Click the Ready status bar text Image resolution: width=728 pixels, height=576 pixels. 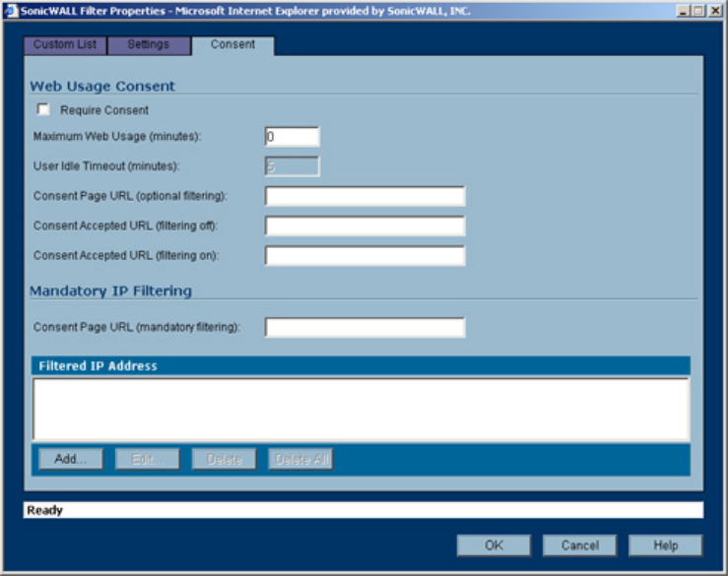pyautogui.click(x=44, y=510)
